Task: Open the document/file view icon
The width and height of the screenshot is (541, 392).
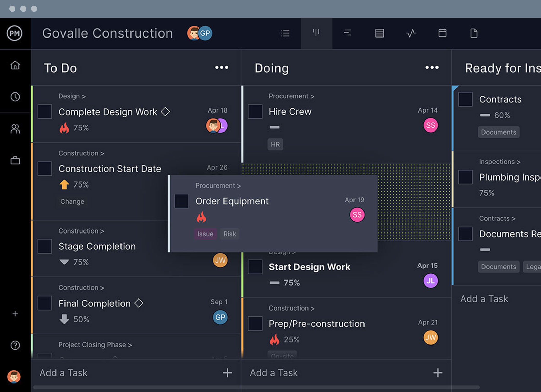Action: (x=473, y=32)
